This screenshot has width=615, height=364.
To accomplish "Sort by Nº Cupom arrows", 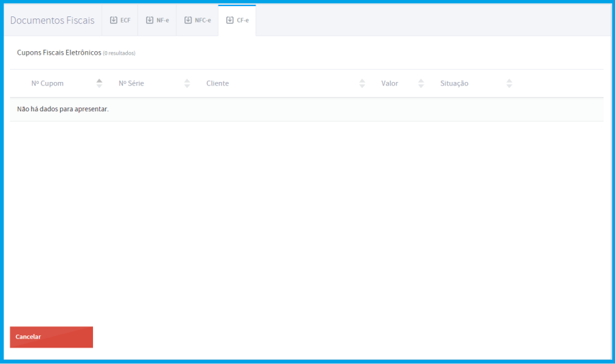I will point(99,83).
